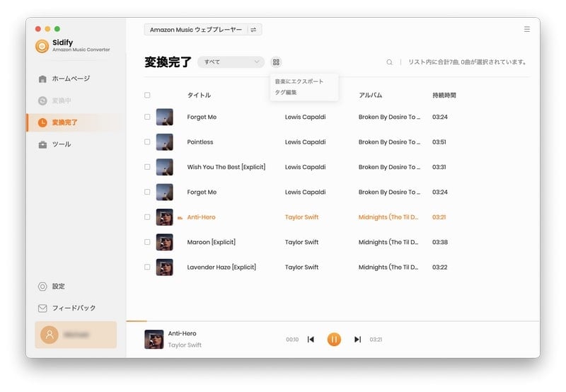Click Midnights album in Lavender Haze row

[388, 267]
